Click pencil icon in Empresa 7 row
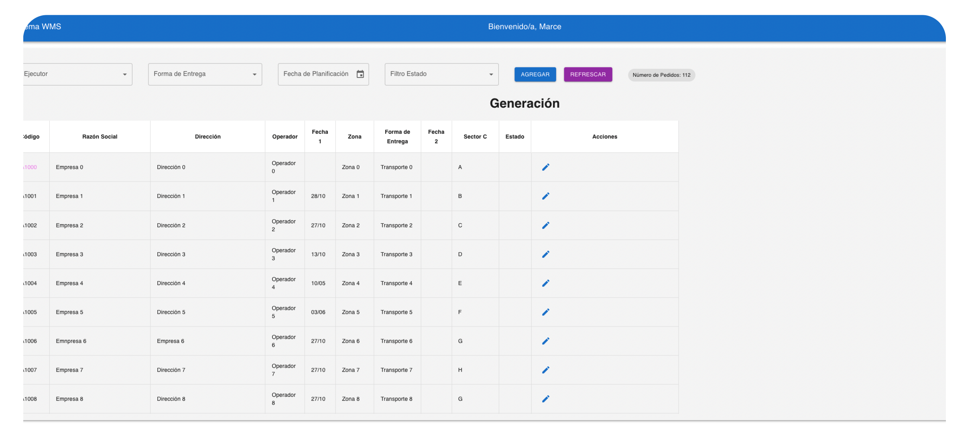980x437 pixels. point(545,370)
